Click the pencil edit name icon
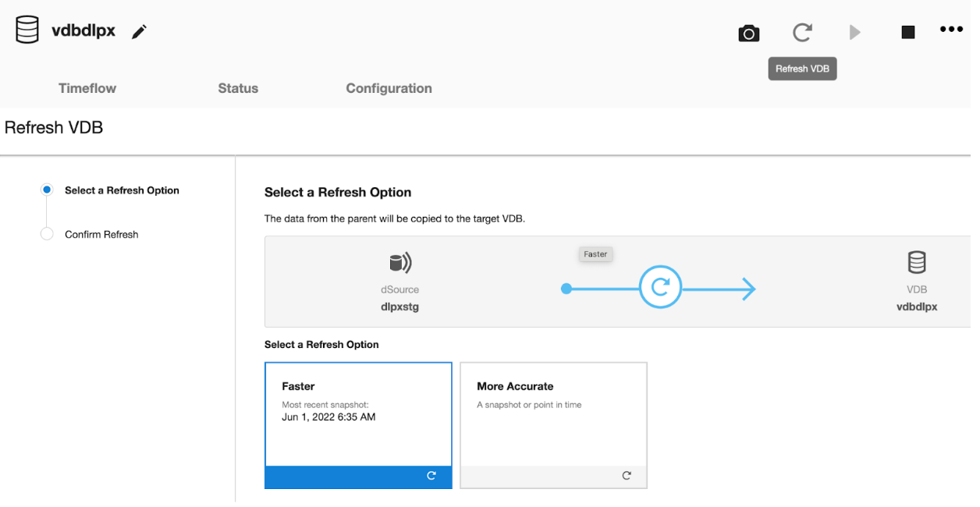Viewport: 980px width, 507px height. 140,32
